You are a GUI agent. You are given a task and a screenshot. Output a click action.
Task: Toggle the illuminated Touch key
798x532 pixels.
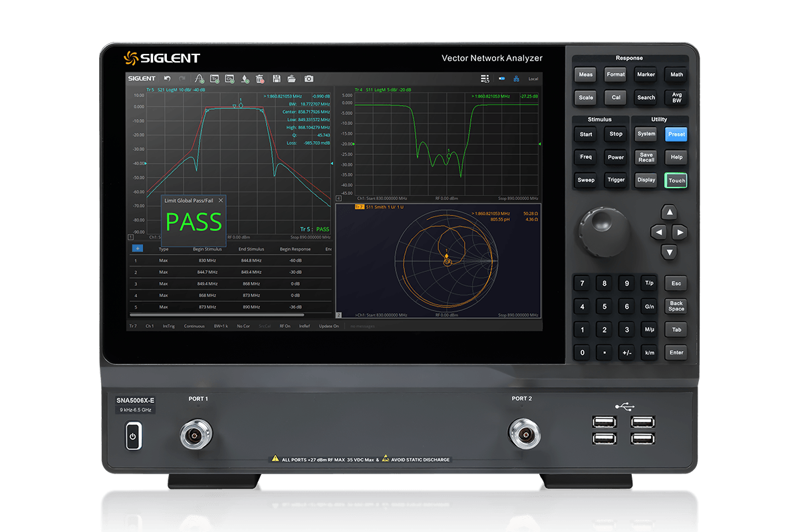(x=676, y=180)
